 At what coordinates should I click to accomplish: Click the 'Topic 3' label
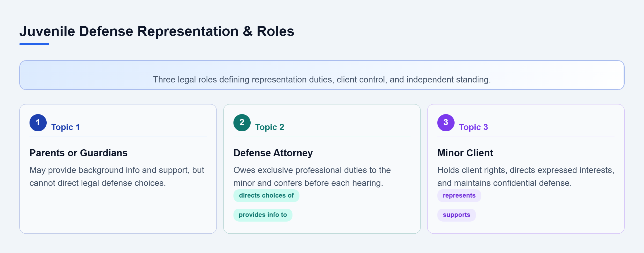[x=474, y=127]
